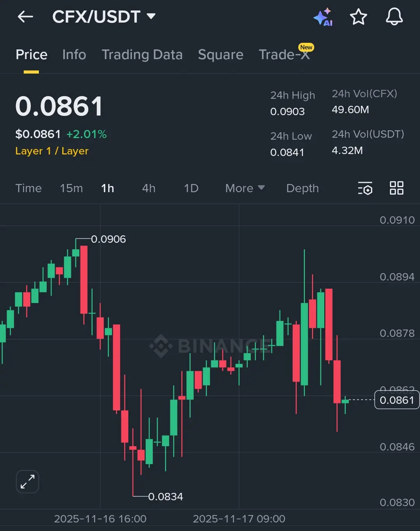Screen dimensions: 420x531
Task: Go back with the left arrow icon
Action: (x=26, y=17)
